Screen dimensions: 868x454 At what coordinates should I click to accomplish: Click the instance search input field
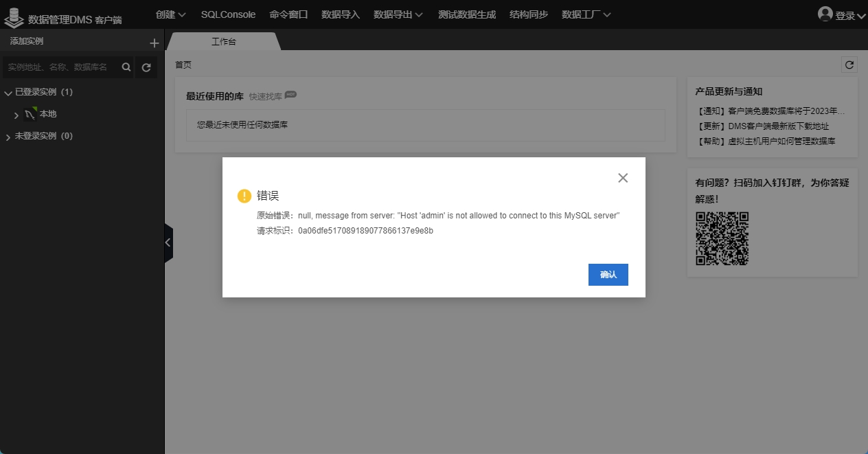(x=60, y=67)
